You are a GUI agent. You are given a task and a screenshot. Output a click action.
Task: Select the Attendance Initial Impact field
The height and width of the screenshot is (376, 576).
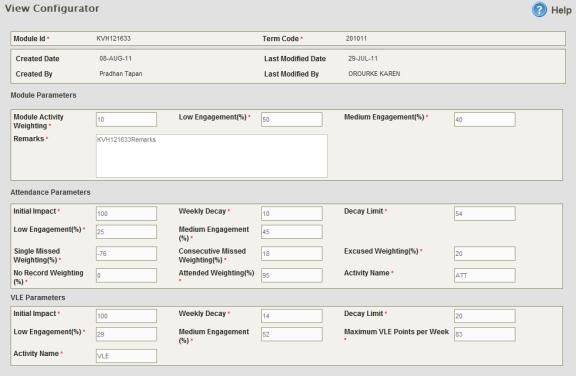click(126, 214)
